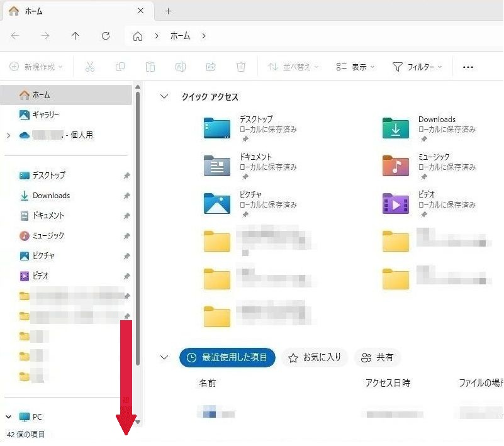Open the ミュージック folder icon
Image resolution: width=504 pixels, height=446 pixels.
click(396, 165)
